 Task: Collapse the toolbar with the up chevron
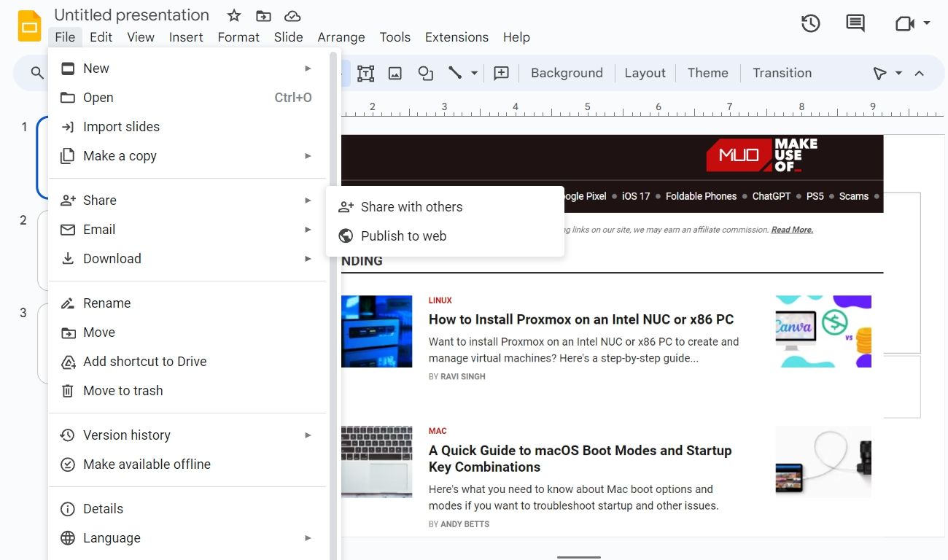click(x=920, y=73)
